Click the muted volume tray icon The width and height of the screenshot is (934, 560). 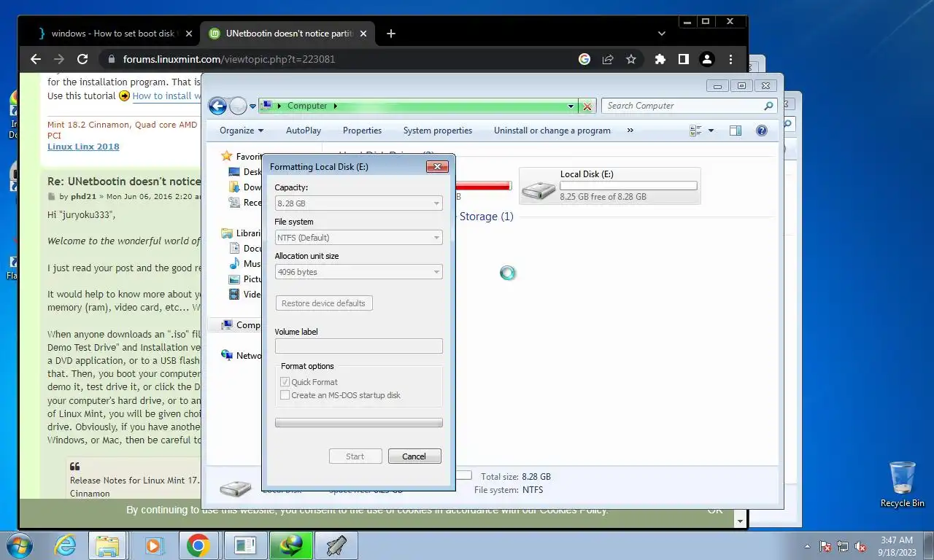point(860,546)
